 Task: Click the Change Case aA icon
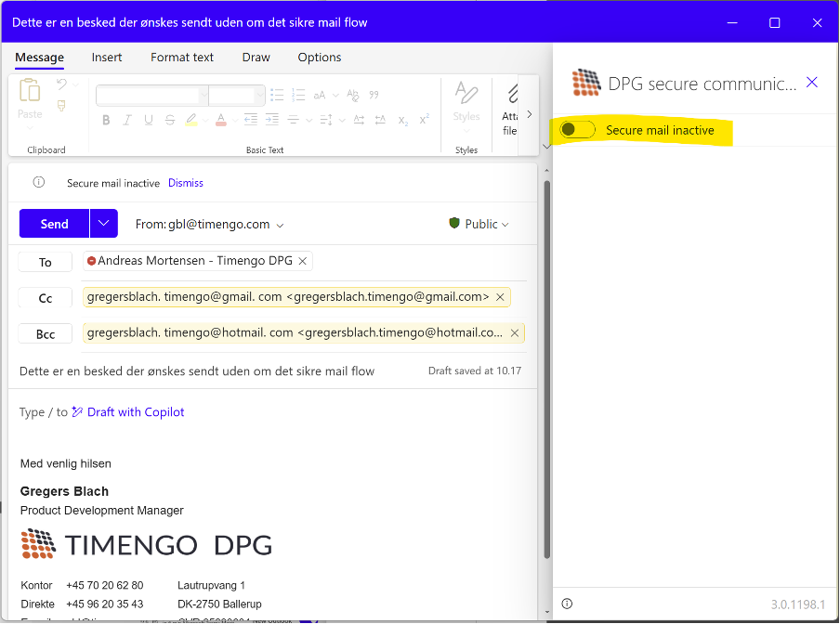[320, 96]
